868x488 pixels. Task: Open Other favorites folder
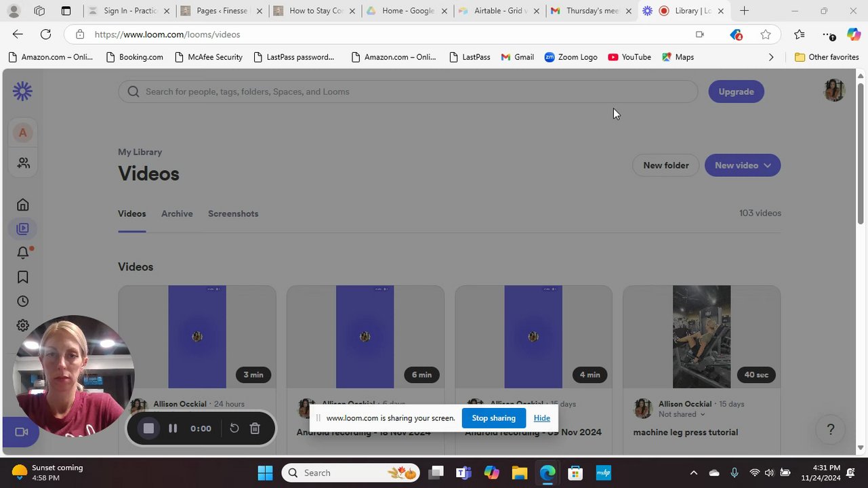click(x=827, y=58)
